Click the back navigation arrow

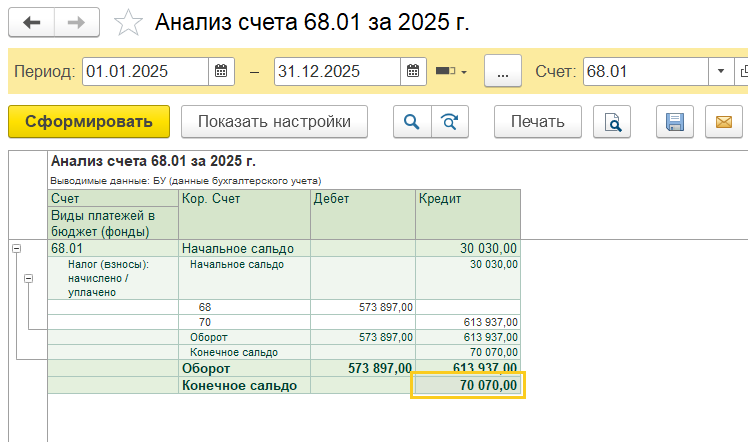(x=30, y=22)
